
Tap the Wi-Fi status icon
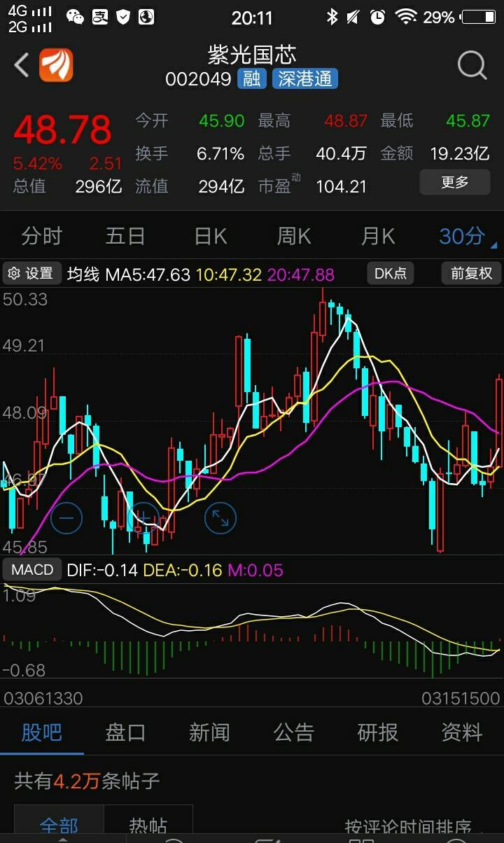[x=405, y=17]
